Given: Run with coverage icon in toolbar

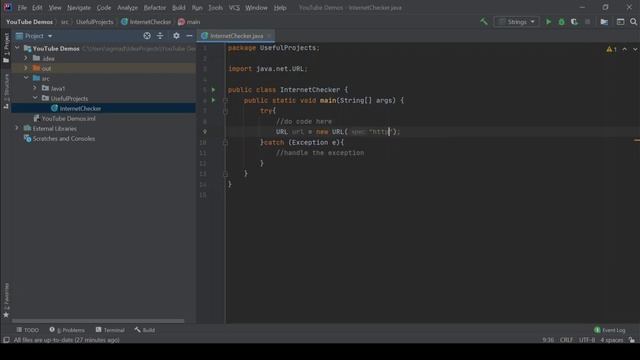Looking at the screenshot, I should point(574,22).
